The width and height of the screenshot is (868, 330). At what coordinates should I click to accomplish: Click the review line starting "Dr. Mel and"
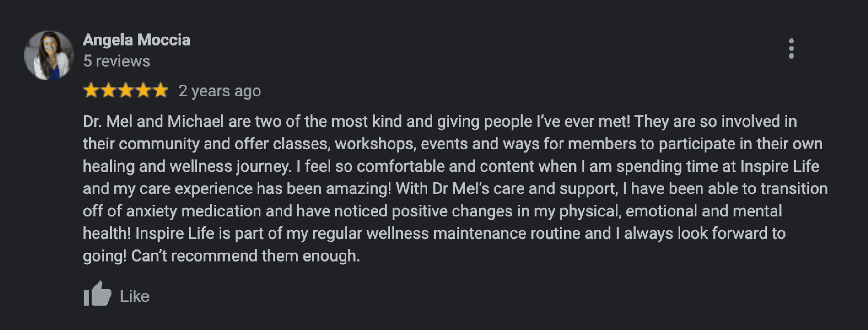pos(440,121)
